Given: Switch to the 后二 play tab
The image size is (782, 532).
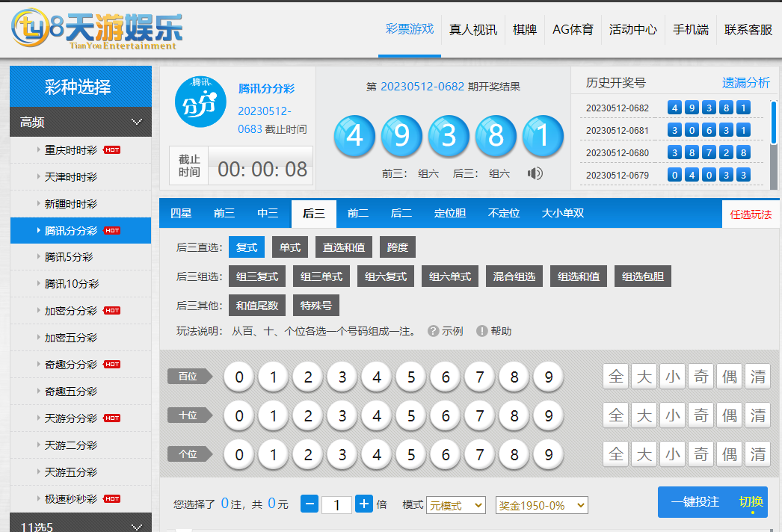Looking at the screenshot, I should click(x=401, y=214).
